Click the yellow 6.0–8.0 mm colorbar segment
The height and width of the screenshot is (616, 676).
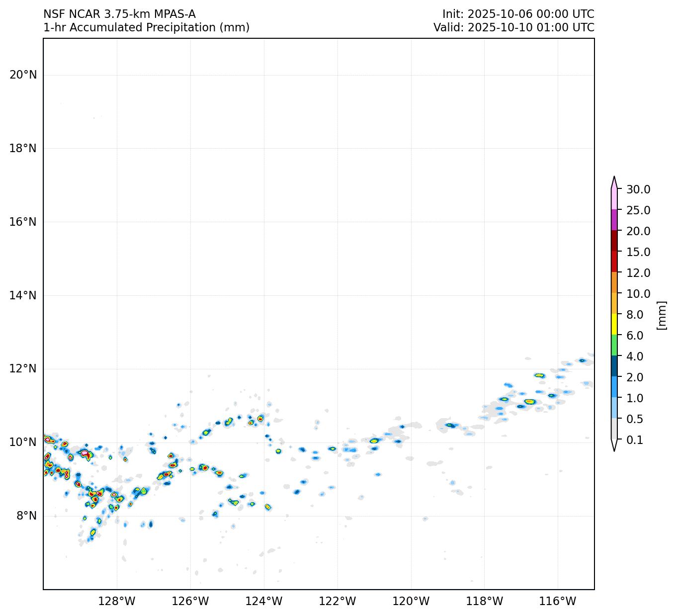(x=614, y=324)
